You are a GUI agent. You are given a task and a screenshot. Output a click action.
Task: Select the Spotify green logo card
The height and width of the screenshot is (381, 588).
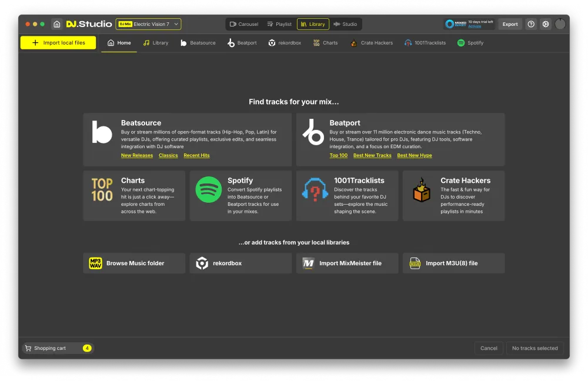[240, 196]
